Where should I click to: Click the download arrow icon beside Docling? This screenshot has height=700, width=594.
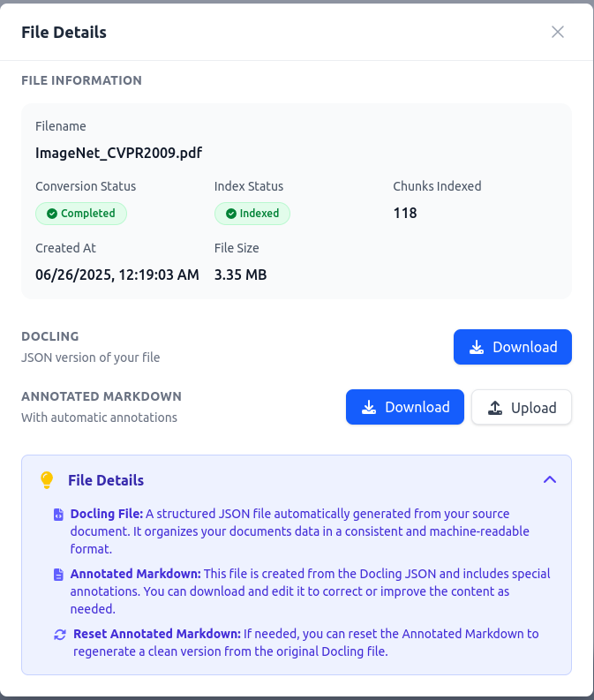[x=477, y=347]
